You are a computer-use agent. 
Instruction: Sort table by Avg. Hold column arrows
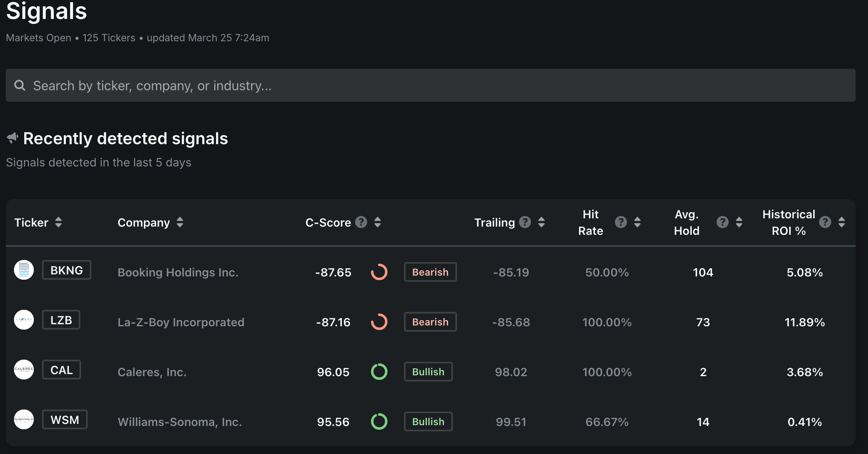pos(739,222)
